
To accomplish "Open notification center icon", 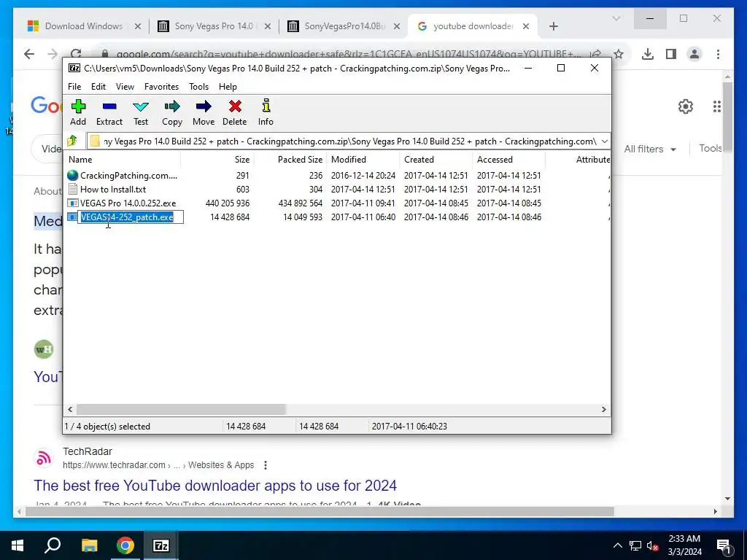I will click(x=724, y=545).
